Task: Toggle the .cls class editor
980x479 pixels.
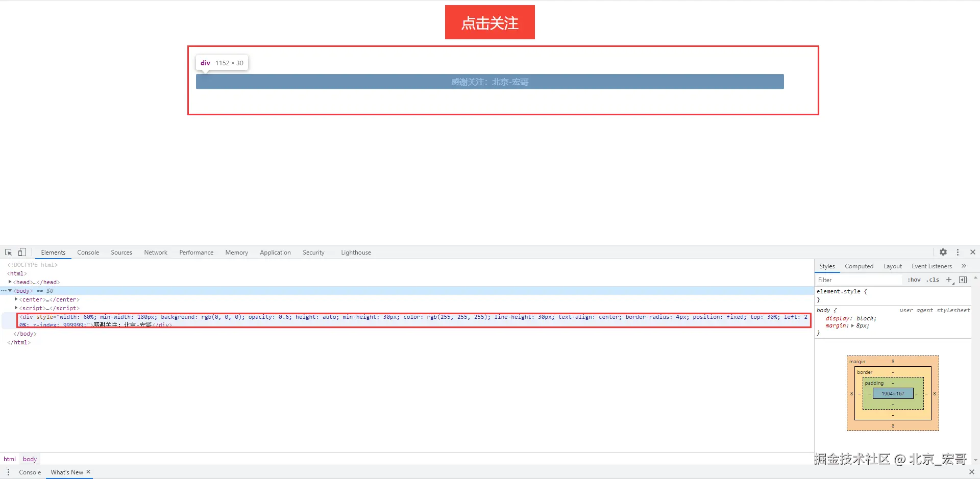Action: click(933, 280)
